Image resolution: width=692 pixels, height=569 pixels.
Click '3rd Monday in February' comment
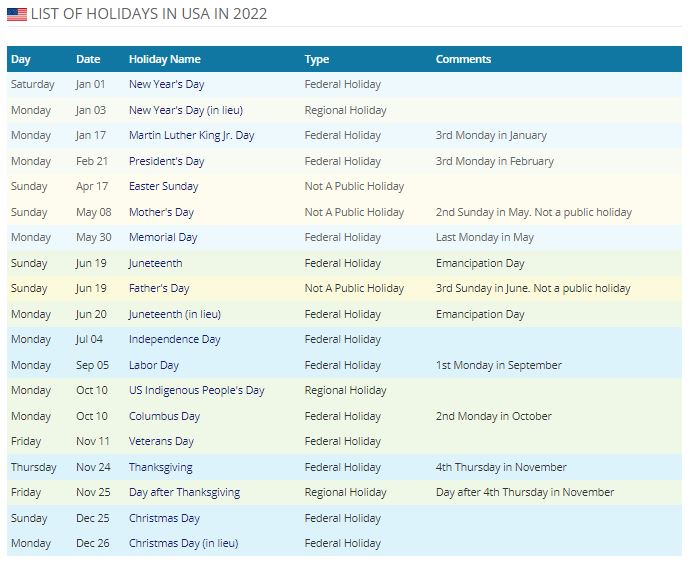click(x=495, y=161)
